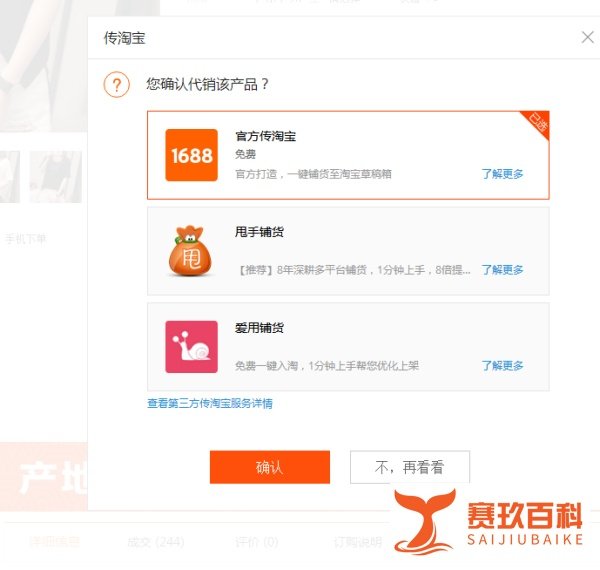Click the 免费 label under 官方传淘宝

click(245, 154)
